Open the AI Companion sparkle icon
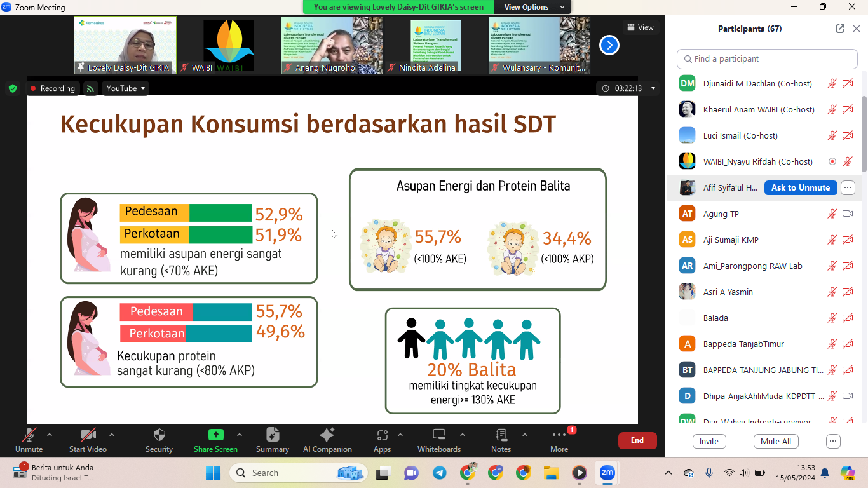868x488 pixels. click(327, 436)
